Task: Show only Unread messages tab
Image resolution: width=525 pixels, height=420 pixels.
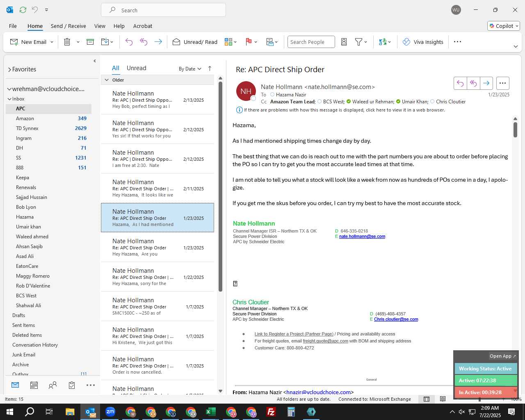Action: [x=136, y=68]
